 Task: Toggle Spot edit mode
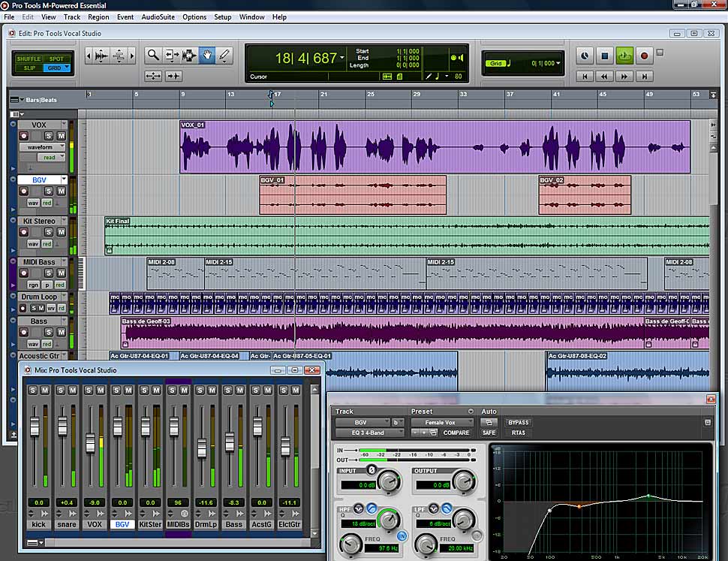tap(56, 59)
